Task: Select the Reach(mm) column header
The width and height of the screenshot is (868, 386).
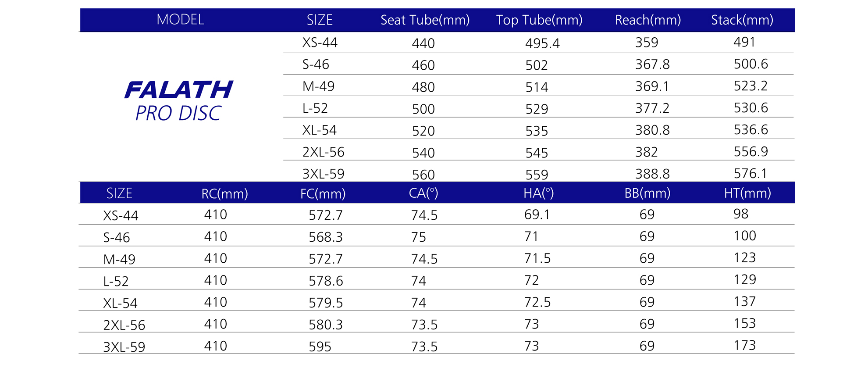Action: 647,20
